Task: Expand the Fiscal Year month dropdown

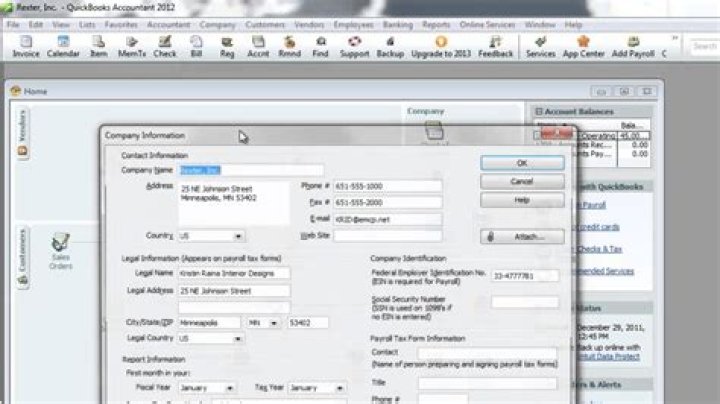Action: tap(230, 387)
